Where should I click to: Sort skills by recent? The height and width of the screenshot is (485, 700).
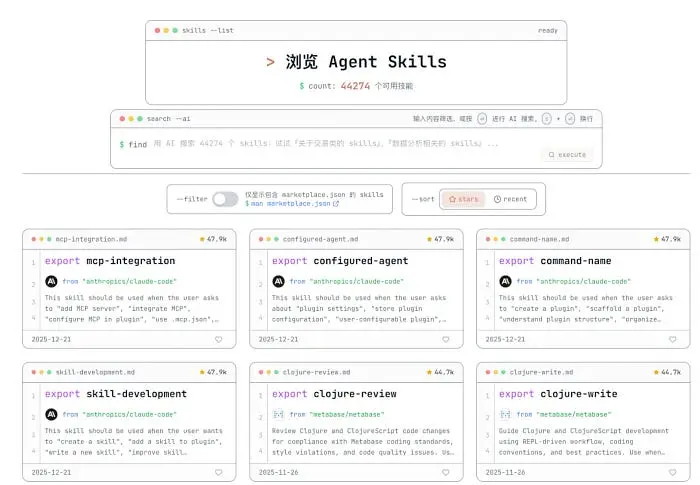tap(510, 199)
